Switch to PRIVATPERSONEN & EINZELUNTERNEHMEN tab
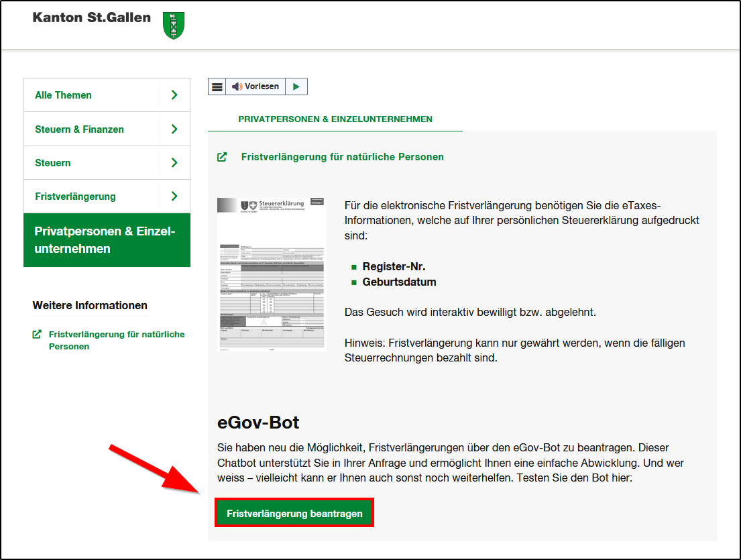The width and height of the screenshot is (741, 560). point(335,119)
